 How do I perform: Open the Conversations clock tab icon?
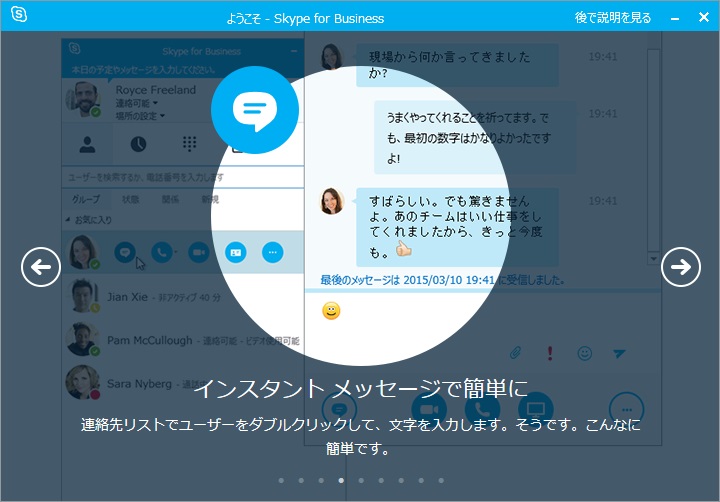(138, 144)
